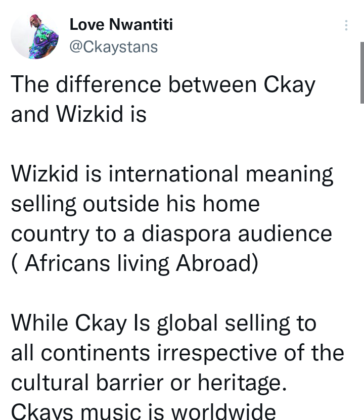Viewport: 364px width, 420px height.
Task: Click the Love Nwantiti display name
Action: (x=121, y=24)
